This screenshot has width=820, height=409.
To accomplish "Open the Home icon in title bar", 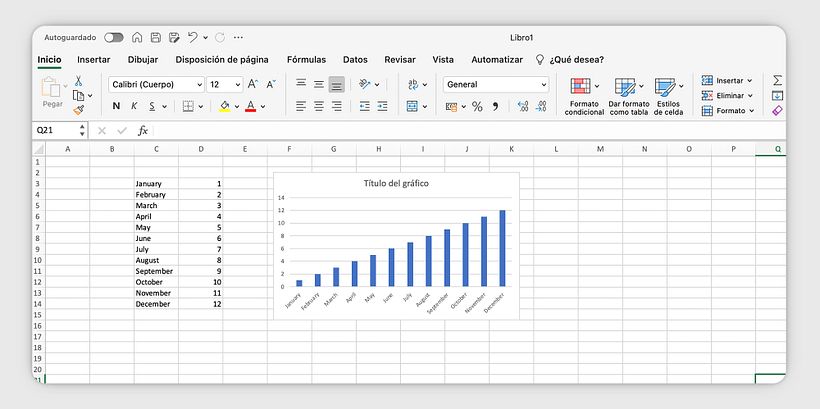I will point(137,37).
